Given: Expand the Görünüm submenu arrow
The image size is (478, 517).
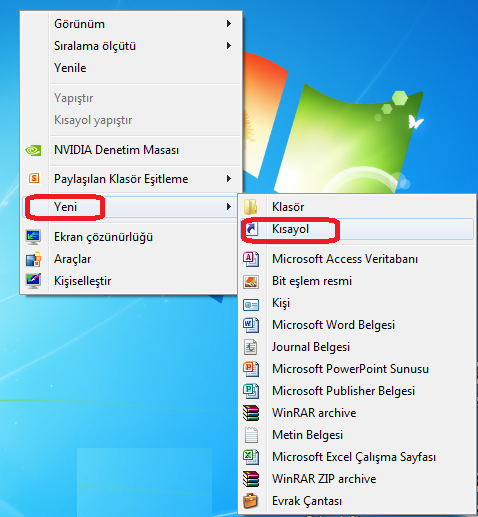Looking at the screenshot, I should 229,24.
